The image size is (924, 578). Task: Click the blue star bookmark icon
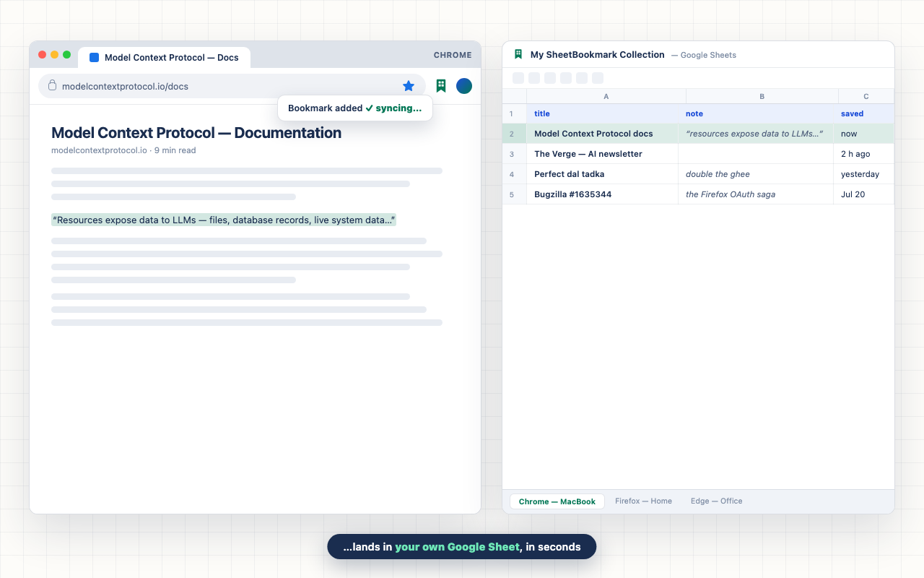pyautogui.click(x=409, y=86)
